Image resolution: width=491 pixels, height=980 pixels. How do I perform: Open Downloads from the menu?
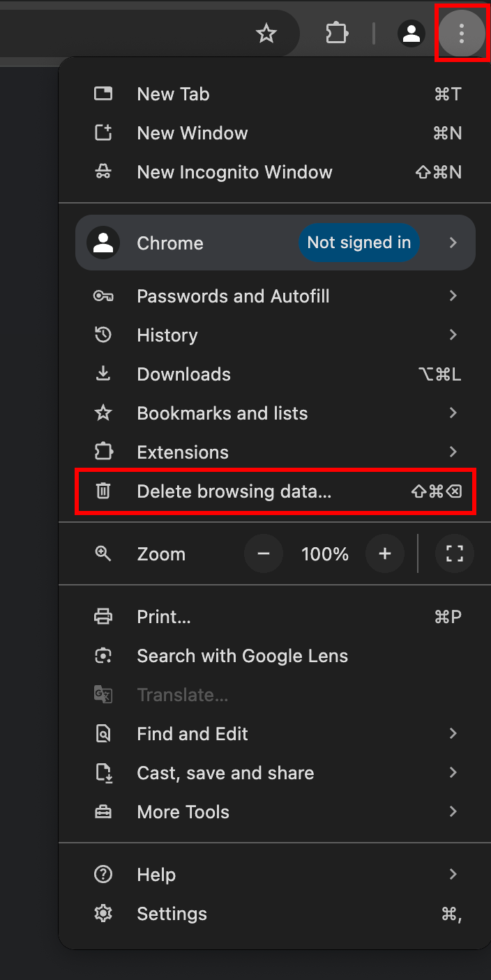(x=184, y=374)
